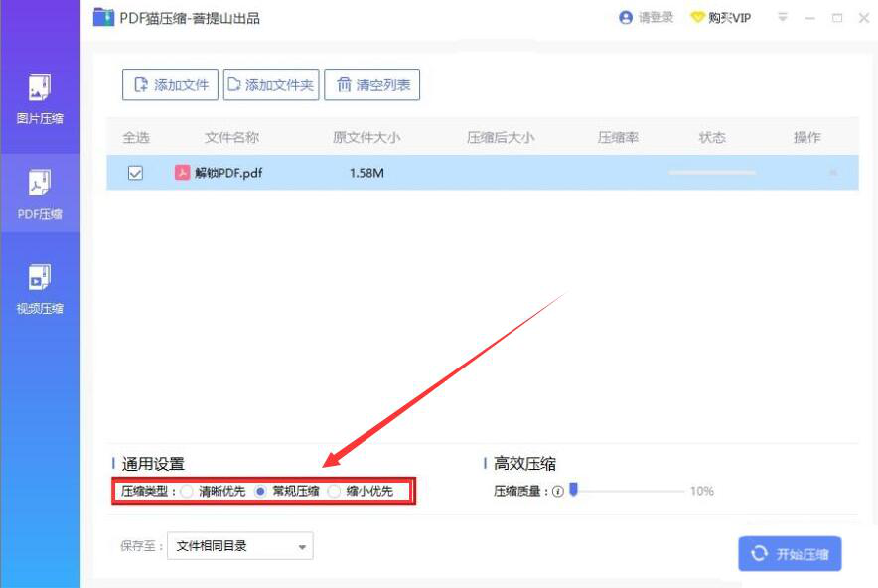Click the PDF猫压缩 app logo icon
The image size is (878, 588).
(104, 17)
